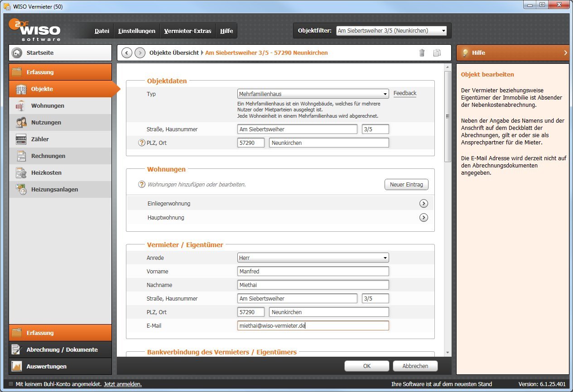Screen dimensions: 573x392
Task: Click the Hilfe lightbulb icon
Action: tap(465, 53)
